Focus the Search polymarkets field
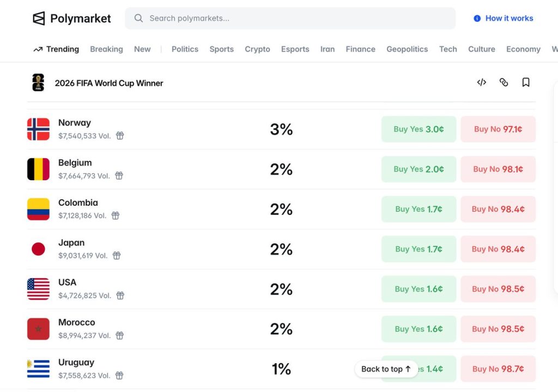Image resolution: width=558 pixels, height=392 pixels. coord(294,19)
